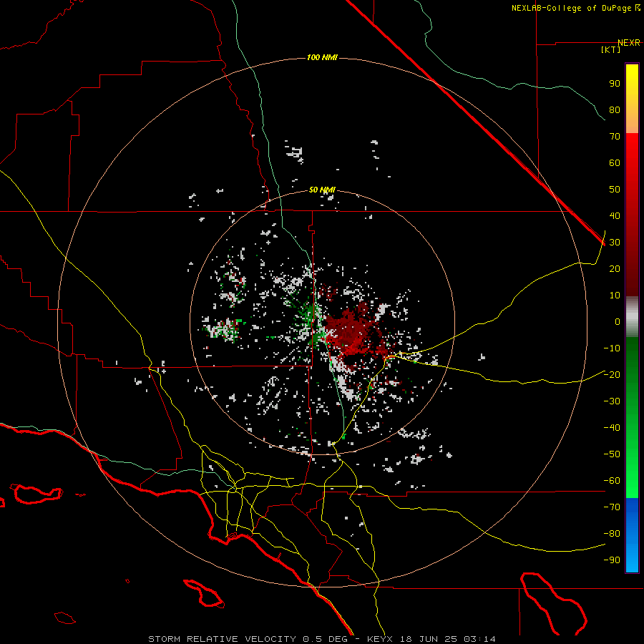Click the 10 value on the velocity scale
Screen dimensions: 644x644
(x=615, y=296)
